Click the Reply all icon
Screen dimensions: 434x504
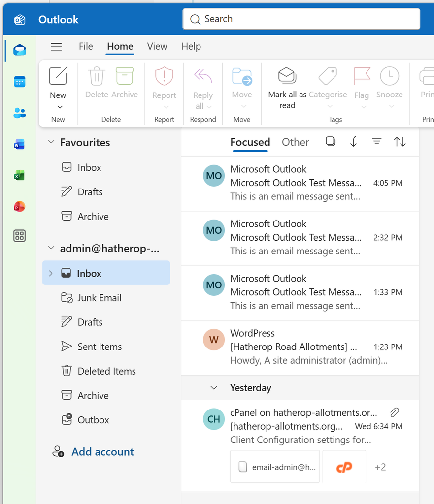coord(203,76)
